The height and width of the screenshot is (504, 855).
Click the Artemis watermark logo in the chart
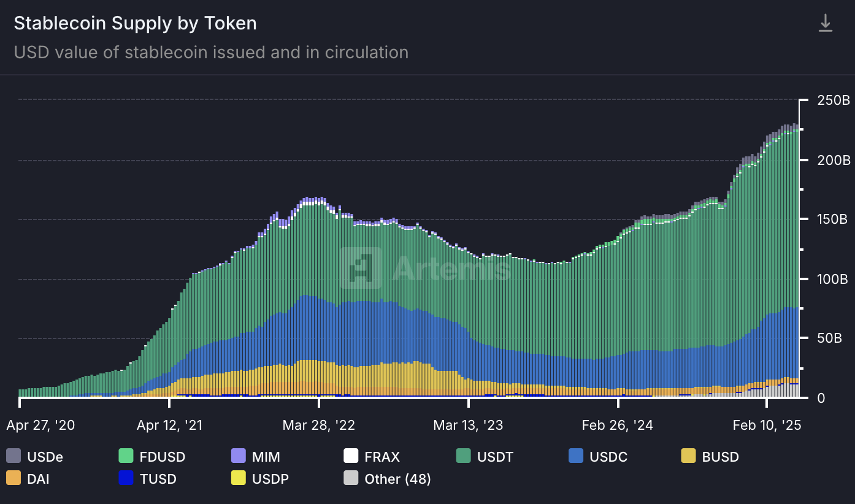click(361, 267)
